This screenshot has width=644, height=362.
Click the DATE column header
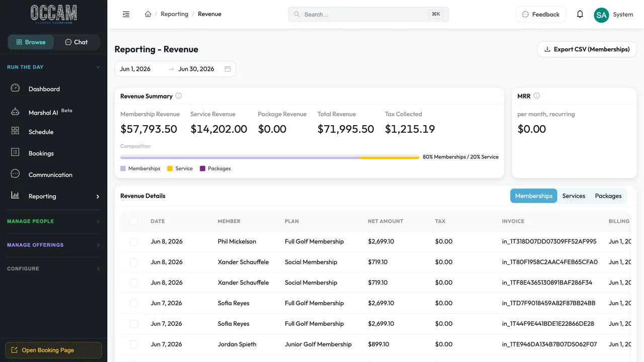157,221
